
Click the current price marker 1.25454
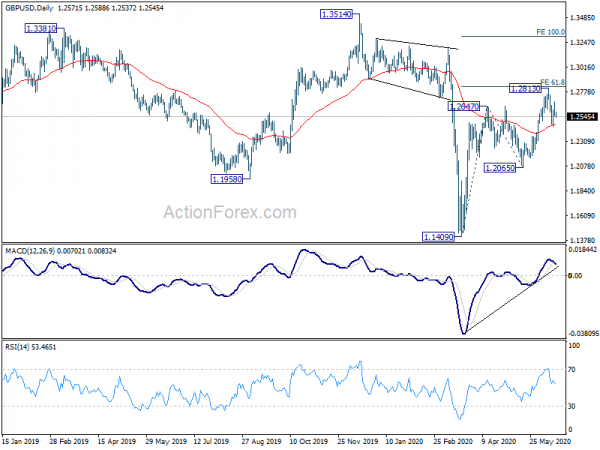click(x=582, y=117)
